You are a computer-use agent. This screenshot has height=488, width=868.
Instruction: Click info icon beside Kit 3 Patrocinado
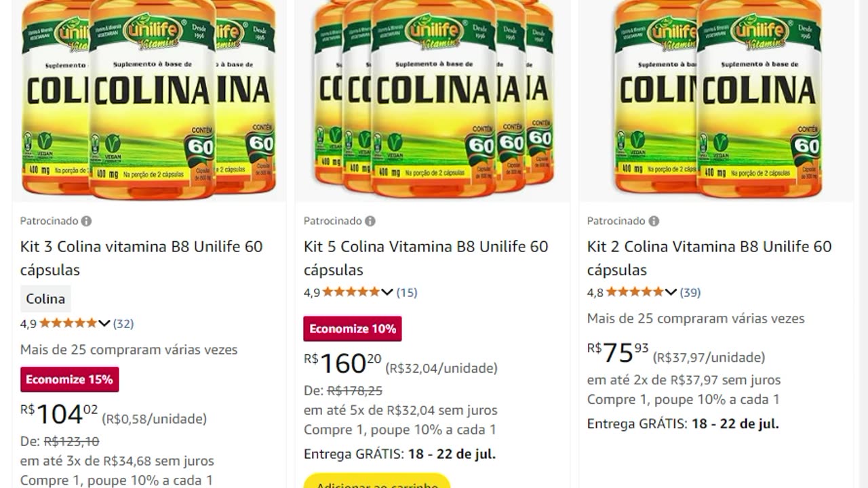click(x=86, y=221)
